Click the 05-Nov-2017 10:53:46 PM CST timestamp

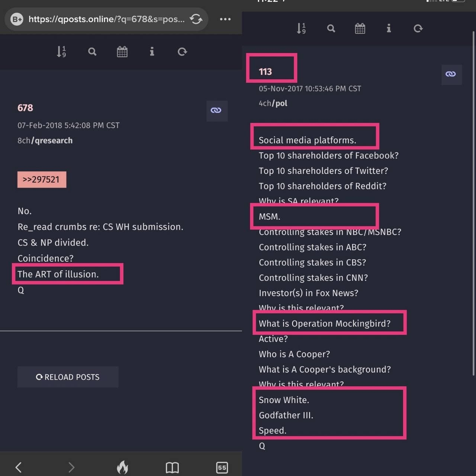310,89
